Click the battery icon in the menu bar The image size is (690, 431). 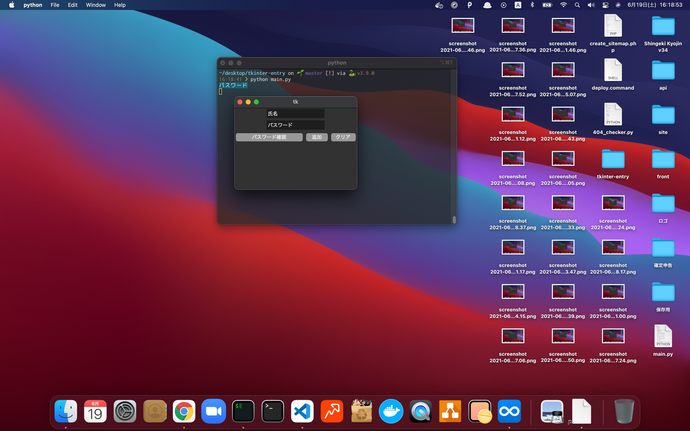click(547, 5)
